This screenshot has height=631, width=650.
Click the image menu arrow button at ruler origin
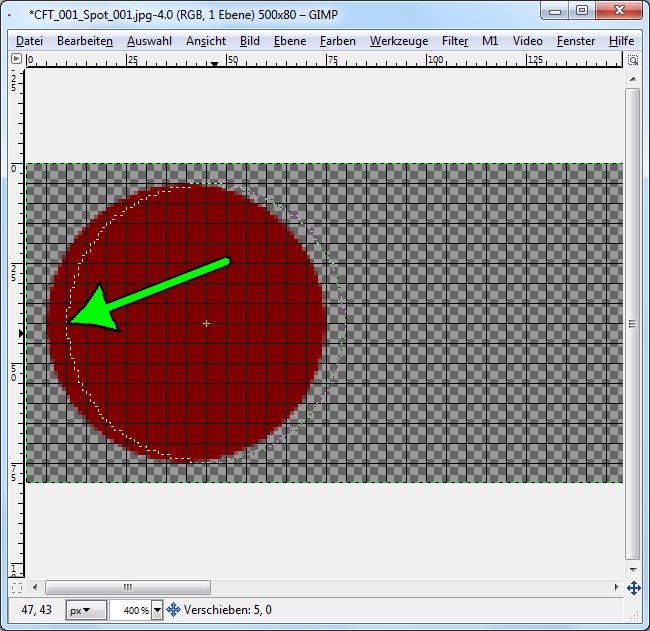coord(16,59)
